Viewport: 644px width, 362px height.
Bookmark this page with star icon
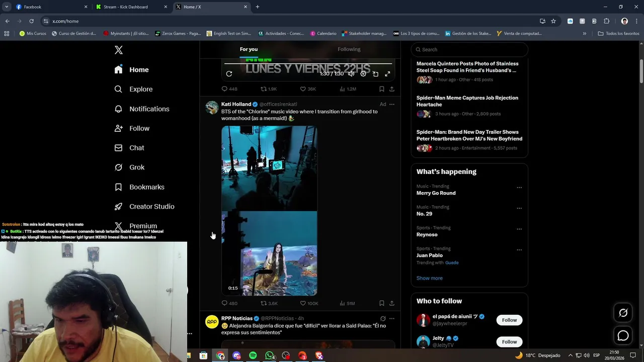point(553,21)
